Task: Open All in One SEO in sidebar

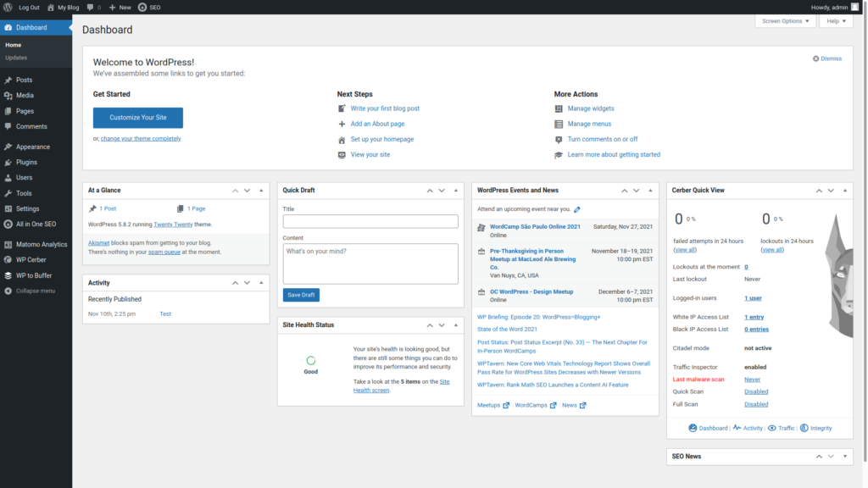Action: click(36, 224)
